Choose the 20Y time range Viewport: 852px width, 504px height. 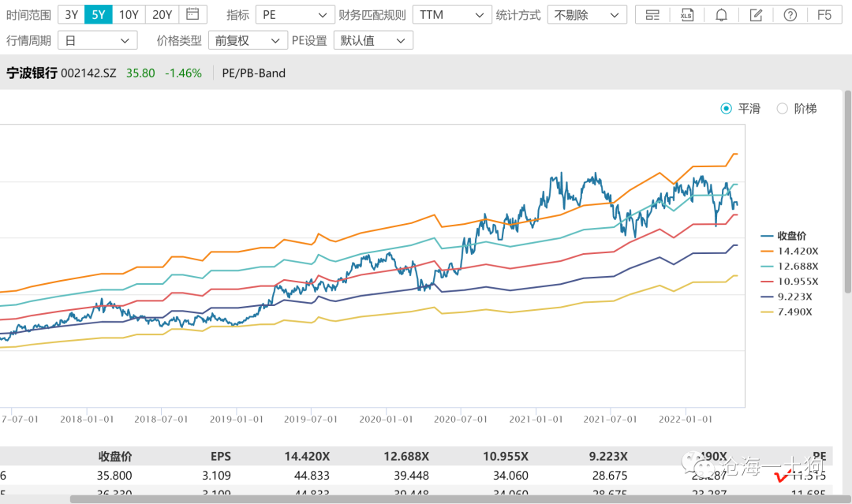(x=162, y=14)
